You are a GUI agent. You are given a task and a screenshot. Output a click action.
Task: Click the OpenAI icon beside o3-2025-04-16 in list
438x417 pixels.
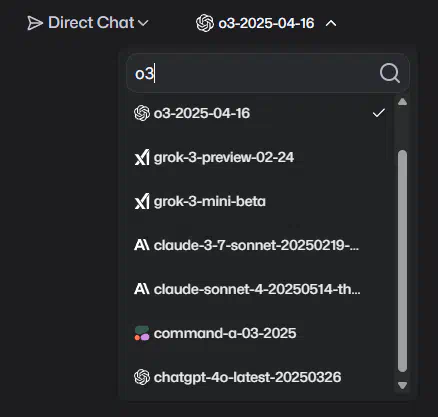point(142,113)
